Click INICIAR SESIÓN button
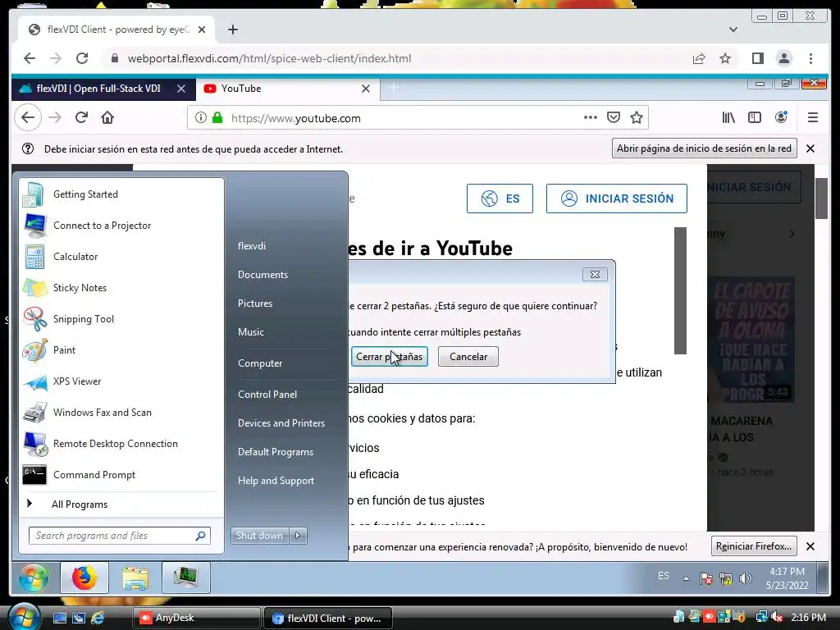The image size is (840, 630). (x=617, y=199)
